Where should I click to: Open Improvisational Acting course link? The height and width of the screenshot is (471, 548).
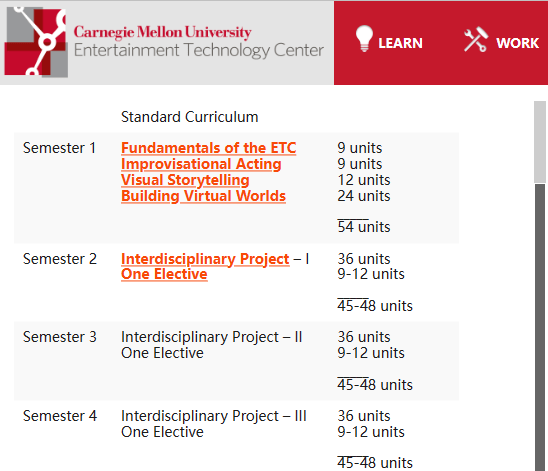click(x=201, y=164)
